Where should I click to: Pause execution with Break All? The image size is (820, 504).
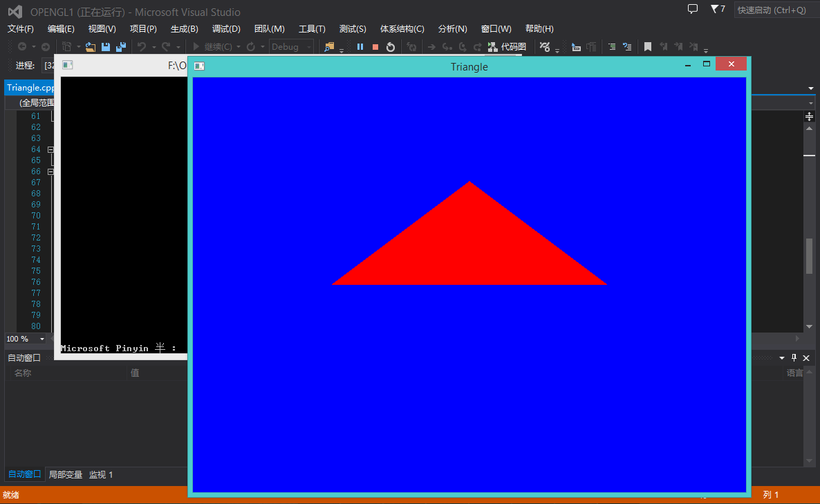click(x=360, y=46)
